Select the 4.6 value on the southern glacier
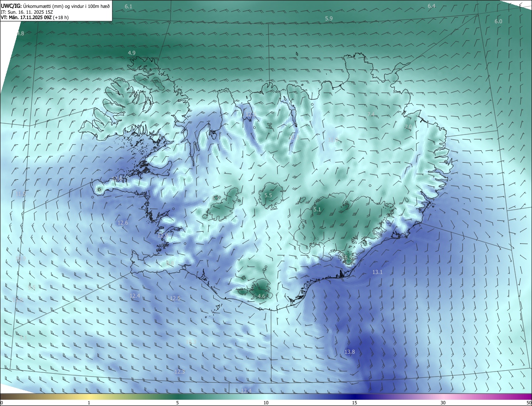 pyautogui.click(x=261, y=296)
